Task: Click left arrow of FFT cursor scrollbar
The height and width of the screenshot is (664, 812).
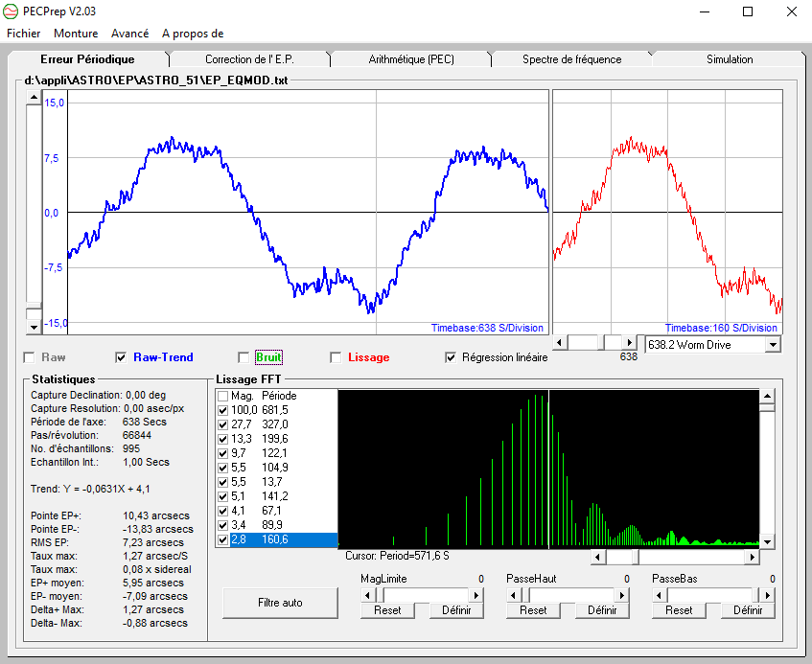Action: [x=598, y=557]
